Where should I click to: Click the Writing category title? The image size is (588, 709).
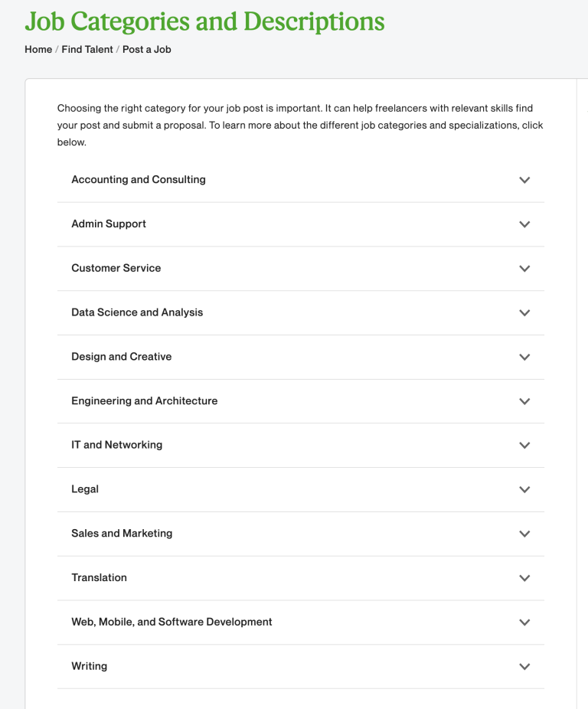[x=89, y=666]
